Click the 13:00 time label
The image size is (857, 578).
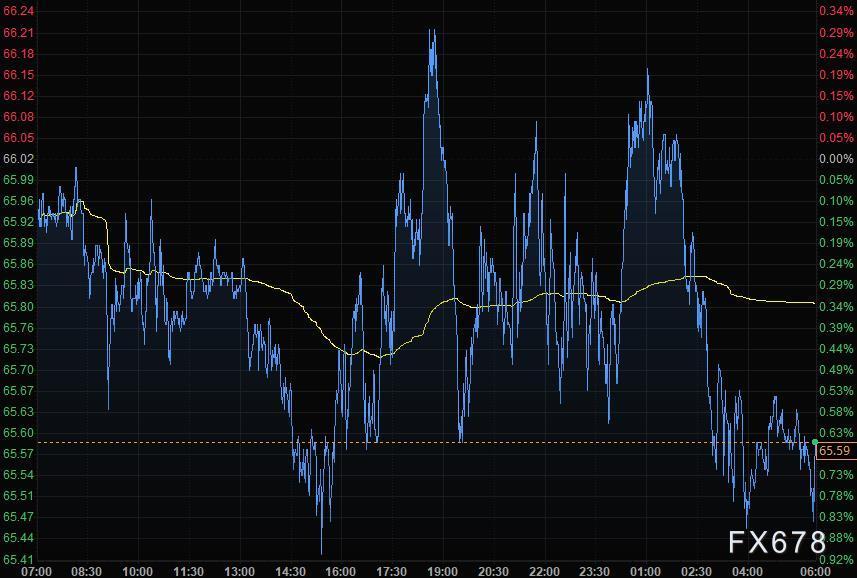point(239,571)
